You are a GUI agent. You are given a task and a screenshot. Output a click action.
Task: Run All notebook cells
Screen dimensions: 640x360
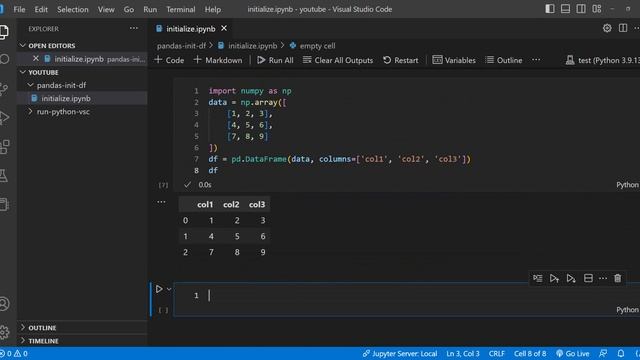275,60
